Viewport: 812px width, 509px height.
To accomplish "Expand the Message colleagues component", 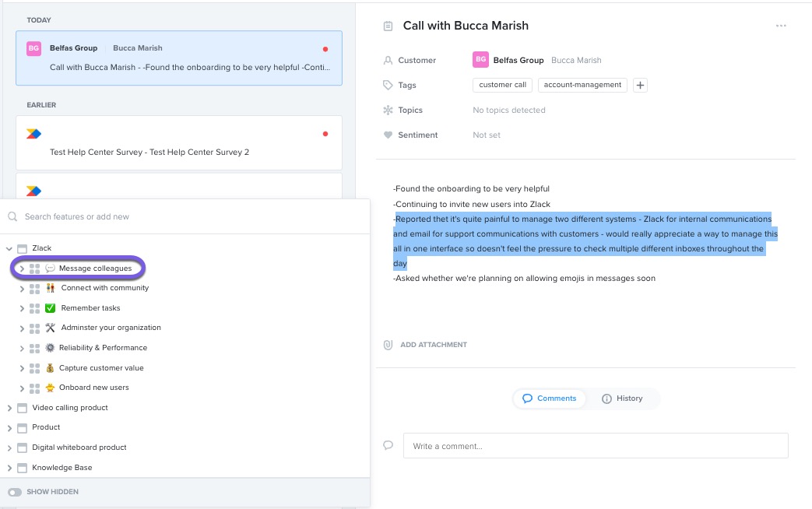I will coord(22,269).
